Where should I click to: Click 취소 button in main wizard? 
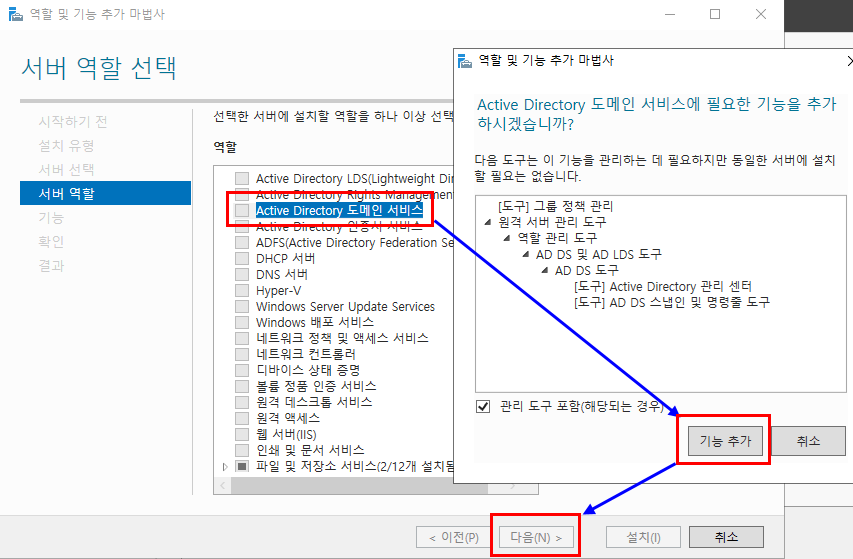click(x=726, y=537)
